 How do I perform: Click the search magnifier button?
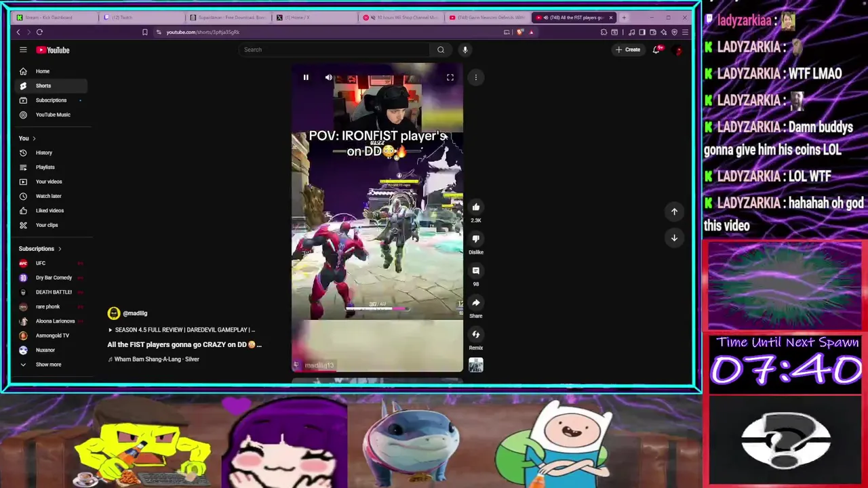point(441,49)
